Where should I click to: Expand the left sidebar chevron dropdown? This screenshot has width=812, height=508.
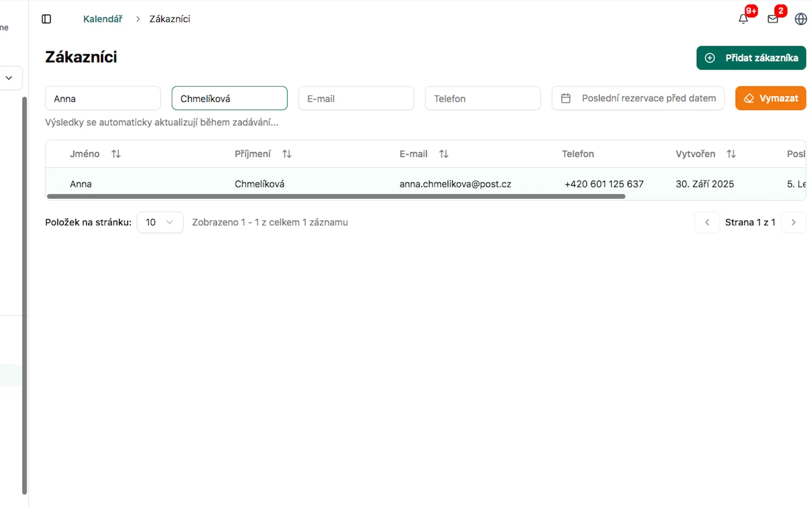[9, 78]
